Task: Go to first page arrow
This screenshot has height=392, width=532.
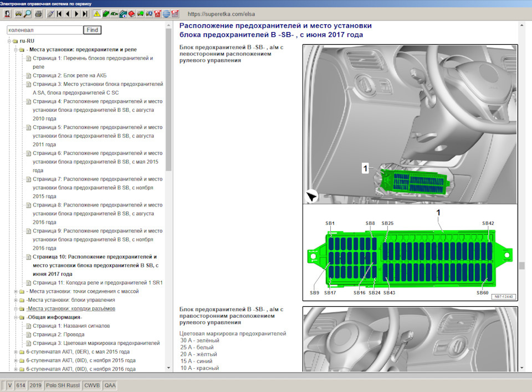Action: coord(59,14)
